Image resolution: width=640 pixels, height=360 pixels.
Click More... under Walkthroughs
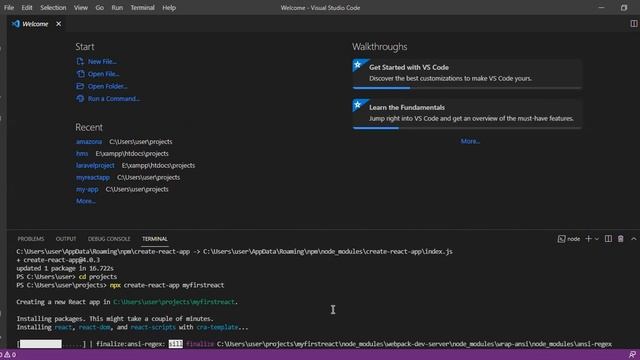pos(470,141)
